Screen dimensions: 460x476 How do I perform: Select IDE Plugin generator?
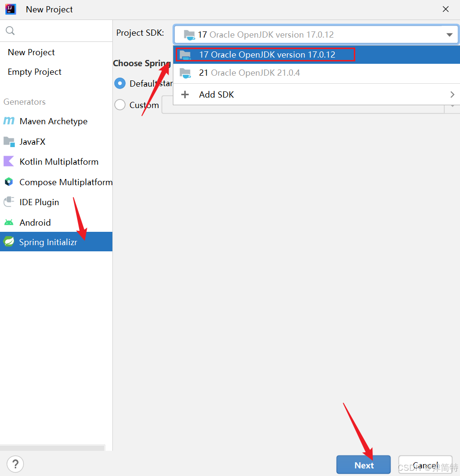[56, 202]
